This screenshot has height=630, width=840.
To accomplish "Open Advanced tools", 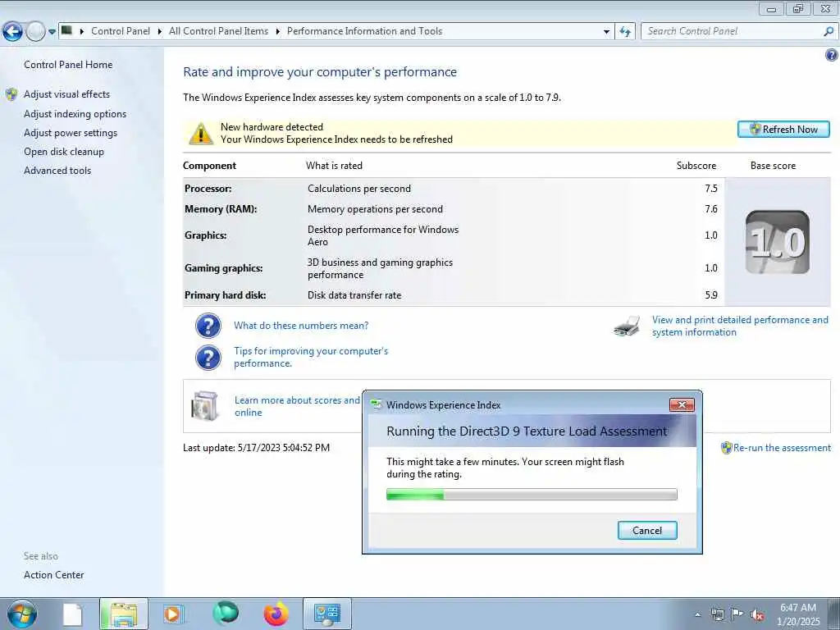I will [x=57, y=171].
